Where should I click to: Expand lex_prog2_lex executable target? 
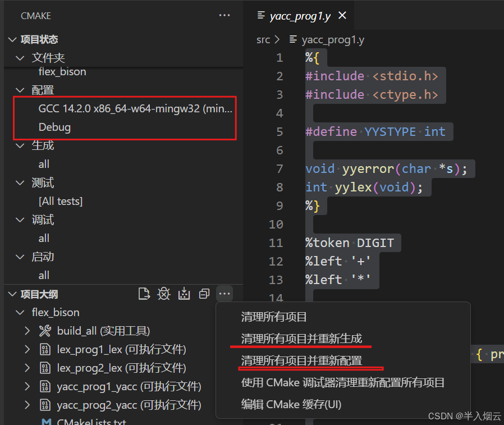[28, 368]
